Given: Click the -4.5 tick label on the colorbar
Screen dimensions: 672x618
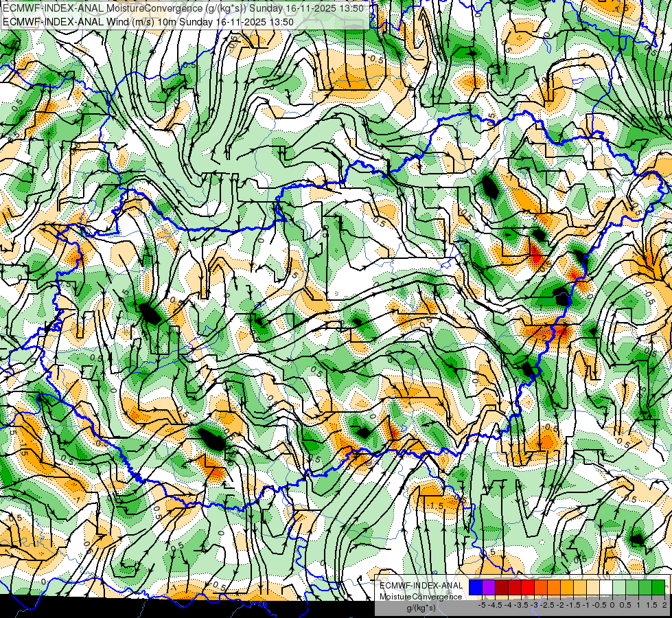Looking at the screenshot, I should point(494,605).
